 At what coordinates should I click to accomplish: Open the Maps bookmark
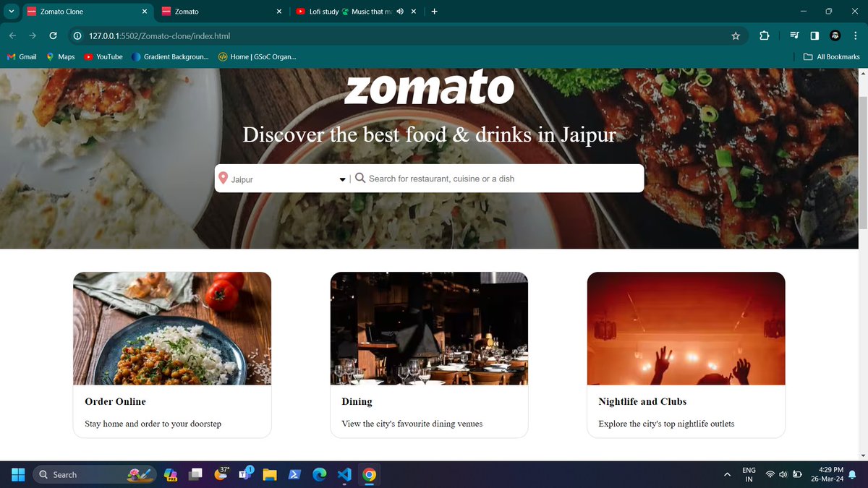click(x=61, y=56)
